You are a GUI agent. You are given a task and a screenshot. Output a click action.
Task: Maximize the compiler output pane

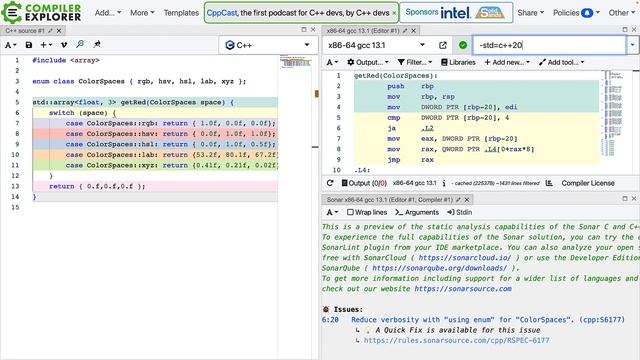(625, 29)
